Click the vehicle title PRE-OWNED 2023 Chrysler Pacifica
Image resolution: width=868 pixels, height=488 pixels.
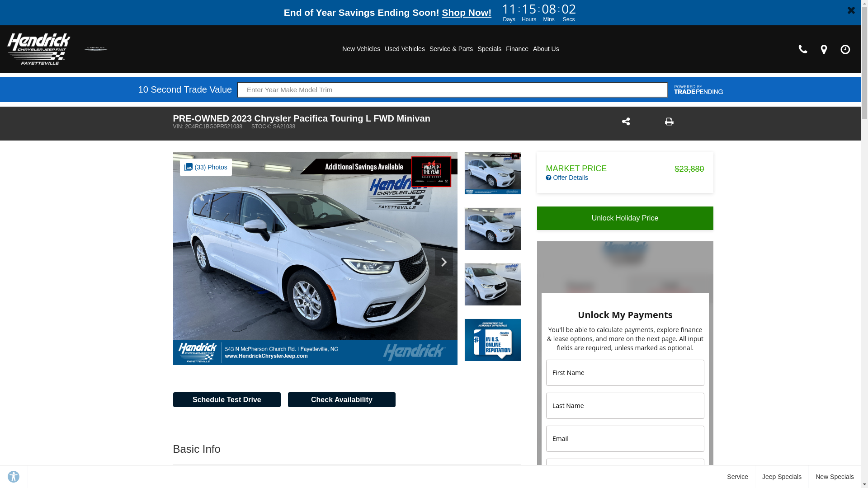click(x=302, y=118)
